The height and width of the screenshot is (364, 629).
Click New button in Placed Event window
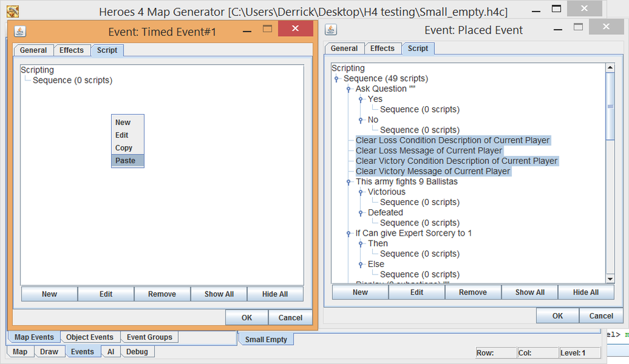coord(360,292)
